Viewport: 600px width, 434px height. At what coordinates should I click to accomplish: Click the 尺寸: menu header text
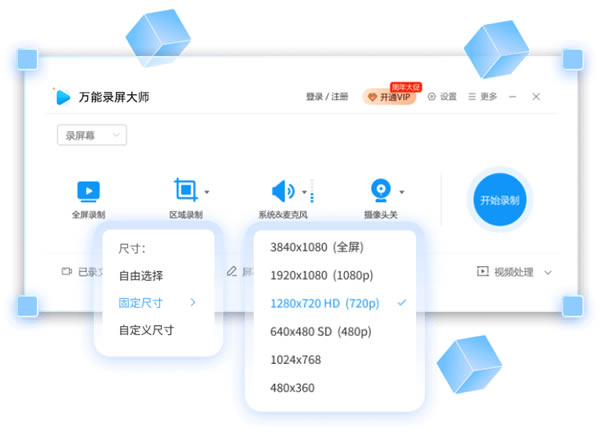pyautogui.click(x=132, y=249)
